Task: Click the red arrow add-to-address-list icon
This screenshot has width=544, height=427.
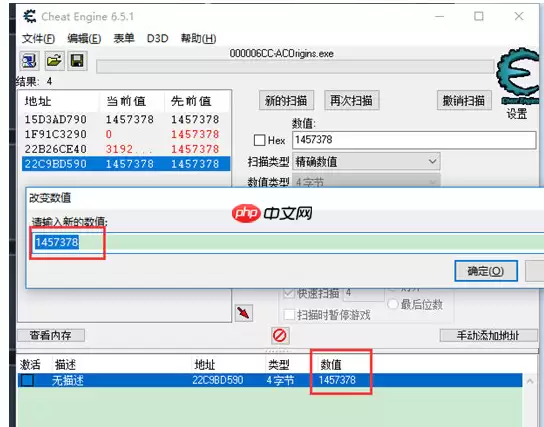Action: click(244, 313)
